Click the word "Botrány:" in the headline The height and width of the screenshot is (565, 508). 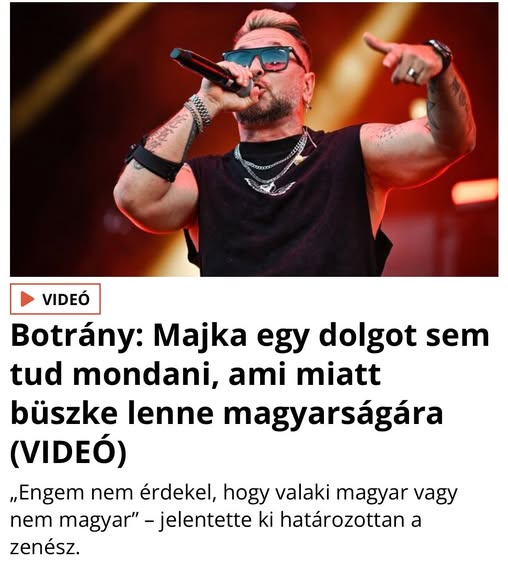[77, 337]
